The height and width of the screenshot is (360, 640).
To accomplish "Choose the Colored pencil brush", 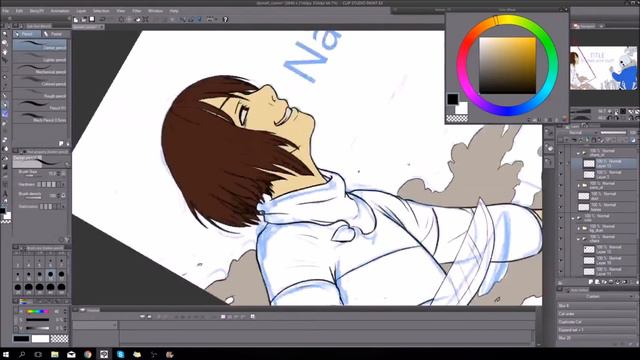I will [x=40, y=81].
